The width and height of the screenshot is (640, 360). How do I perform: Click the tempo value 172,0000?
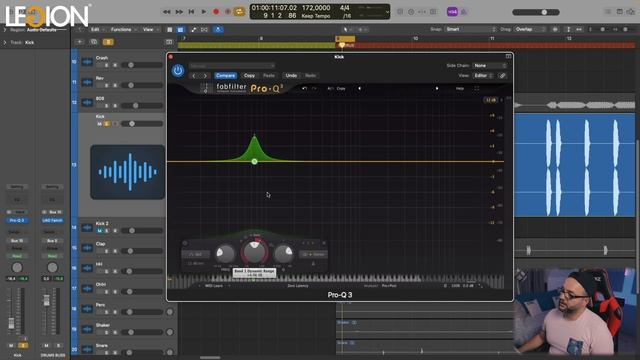click(x=316, y=8)
